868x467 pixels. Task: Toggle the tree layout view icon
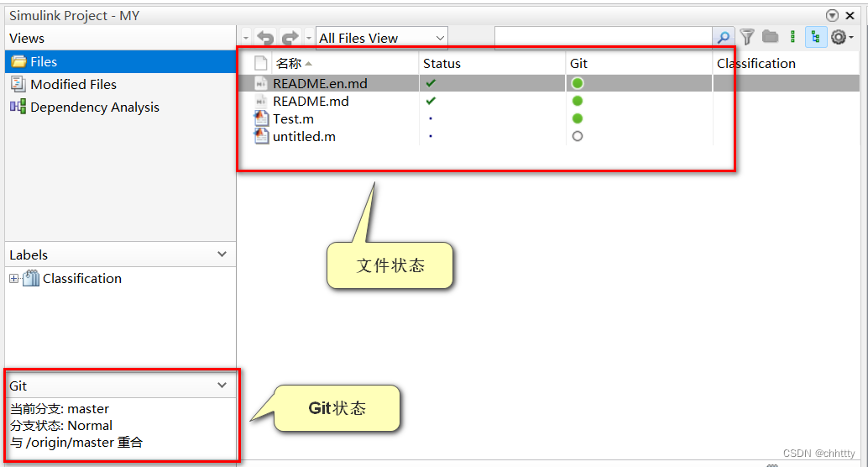coord(815,37)
